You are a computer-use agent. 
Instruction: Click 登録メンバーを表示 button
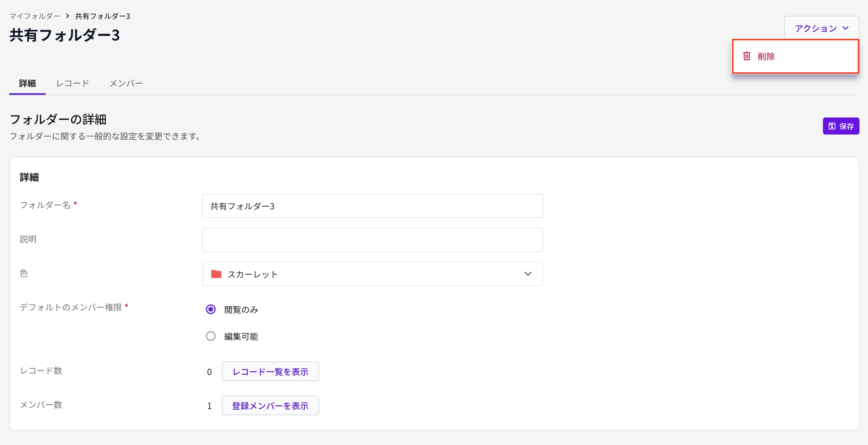270,406
